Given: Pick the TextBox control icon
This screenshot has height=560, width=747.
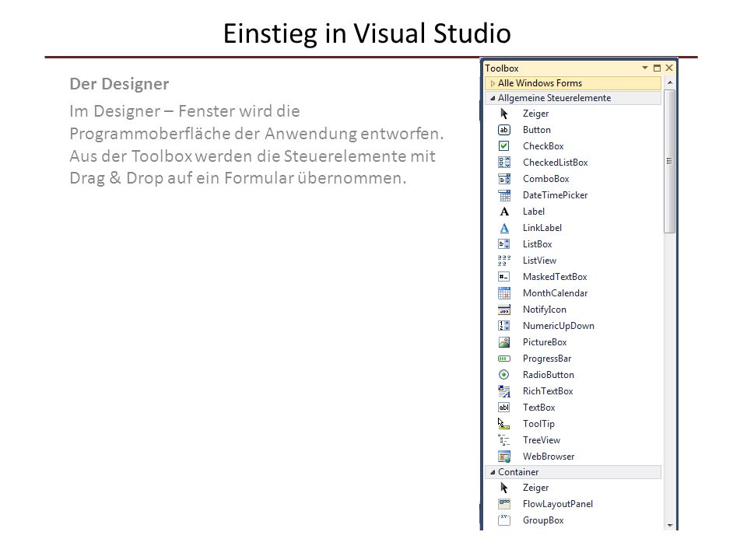Looking at the screenshot, I should [503, 408].
